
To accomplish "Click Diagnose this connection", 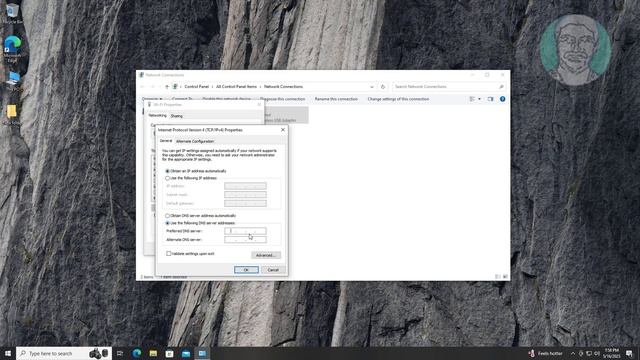I will coord(282,99).
